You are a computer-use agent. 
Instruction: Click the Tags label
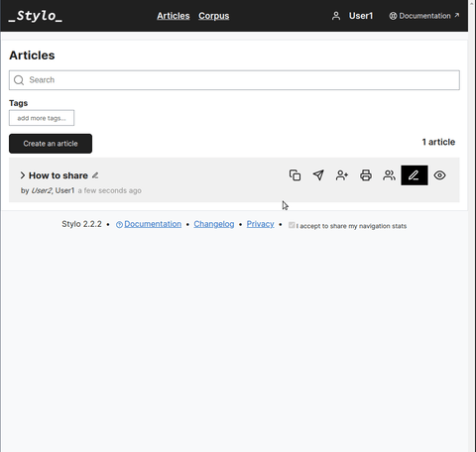[19, 103]
